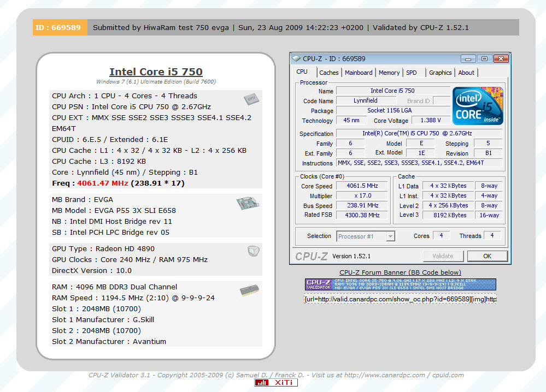
Task: Close the CPU-Z window
Action: (501, 59)
